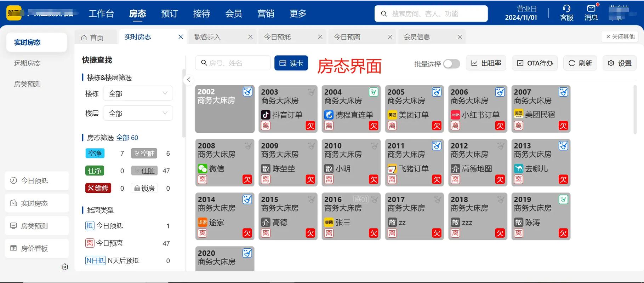This screenshot has height=283, width=644.
Task: Click the Xiaohongshu icon on room 2006
Action: [x=455, y=115]
